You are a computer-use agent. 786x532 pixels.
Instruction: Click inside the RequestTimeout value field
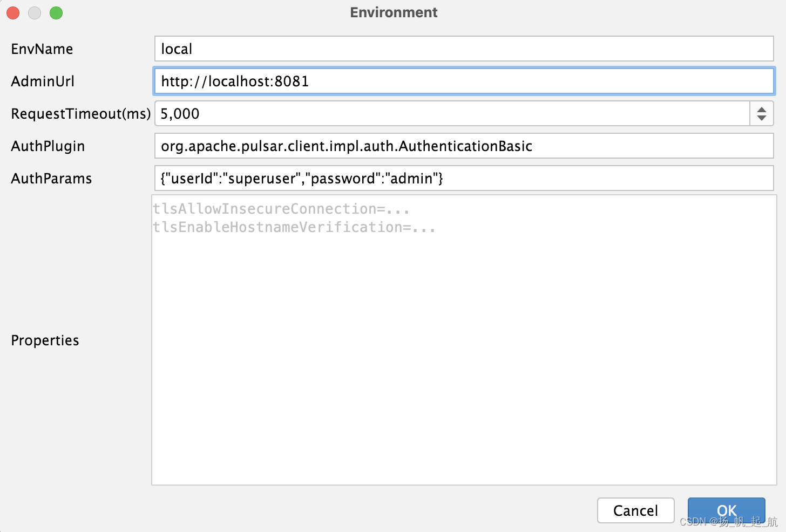coord(378,113)
